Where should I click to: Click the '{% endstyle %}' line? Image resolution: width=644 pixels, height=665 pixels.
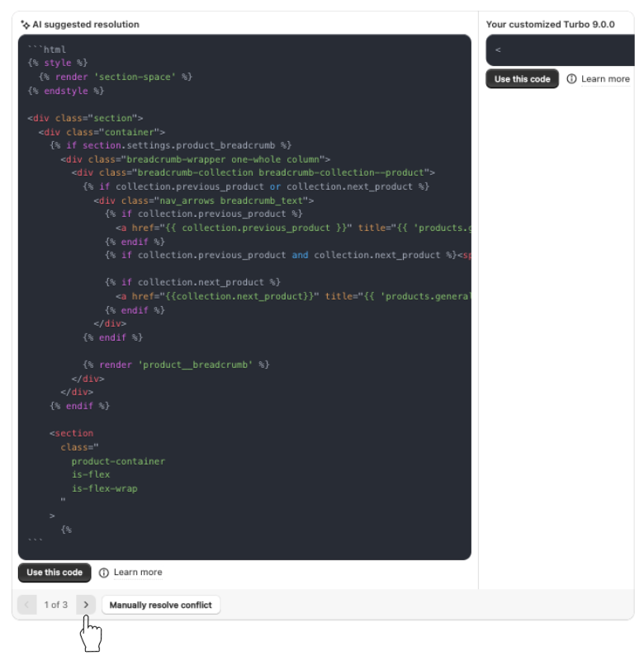click(66, 91)
